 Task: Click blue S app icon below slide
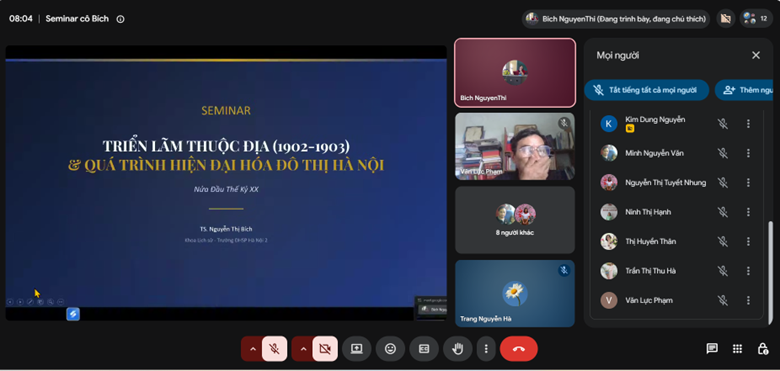click(73, 314)
